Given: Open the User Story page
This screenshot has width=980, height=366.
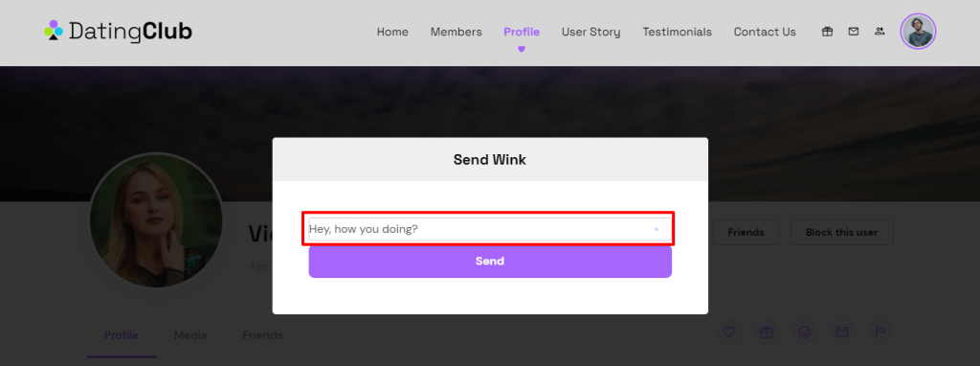Looking at the screenshot, I should [590, 32].
